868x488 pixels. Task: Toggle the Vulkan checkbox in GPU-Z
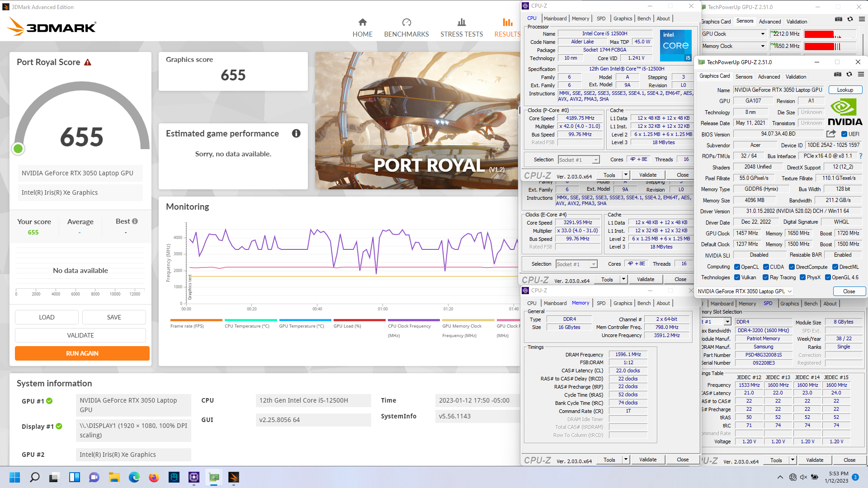click(737, 277)
